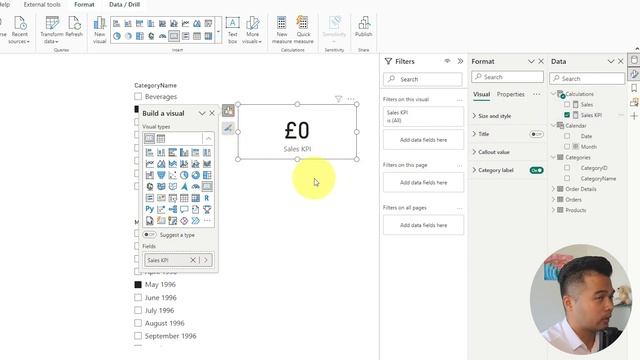The width and height of the screenshot is (640, 360).
Task: Check the June 1996 checkbox
Action: (x=138, y=298)
